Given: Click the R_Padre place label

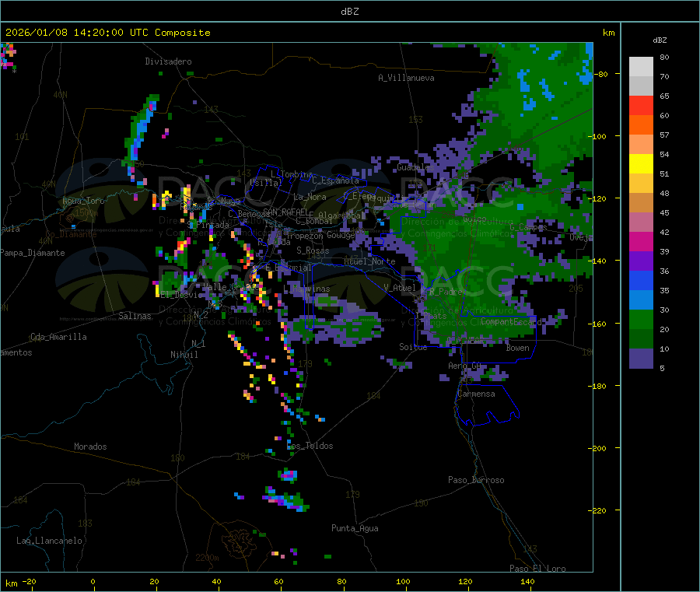Looking at the screenshot, I should coord(446,292).
